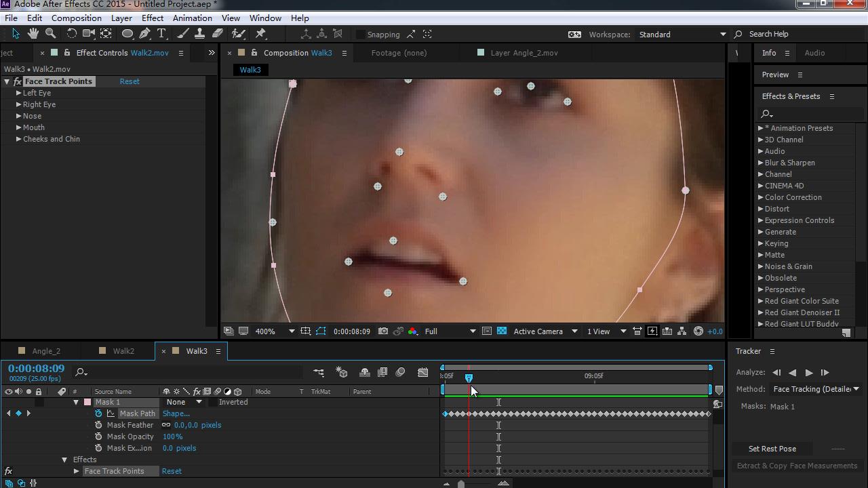Screen dimensions: 868x488
Task: Select the Horizontal Type tool
Action: (162, 34)
